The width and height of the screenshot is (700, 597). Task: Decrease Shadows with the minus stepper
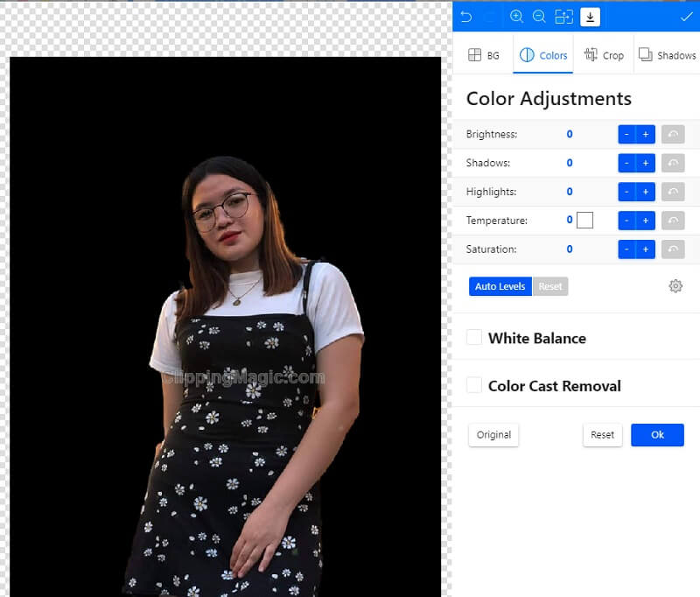click(x=627, y=163)
